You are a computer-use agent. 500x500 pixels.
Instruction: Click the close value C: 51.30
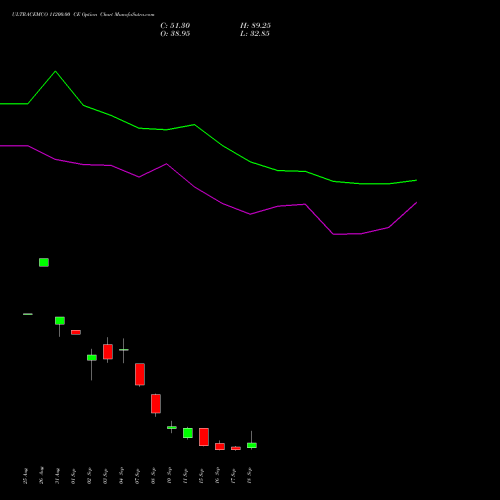(x=175, y=26)
